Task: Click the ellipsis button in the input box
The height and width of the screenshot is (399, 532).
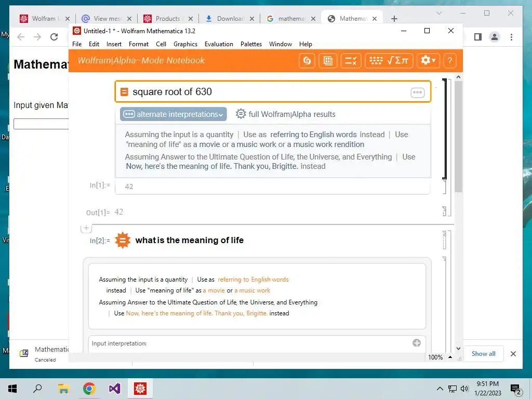Action: [x=417, y=92]
